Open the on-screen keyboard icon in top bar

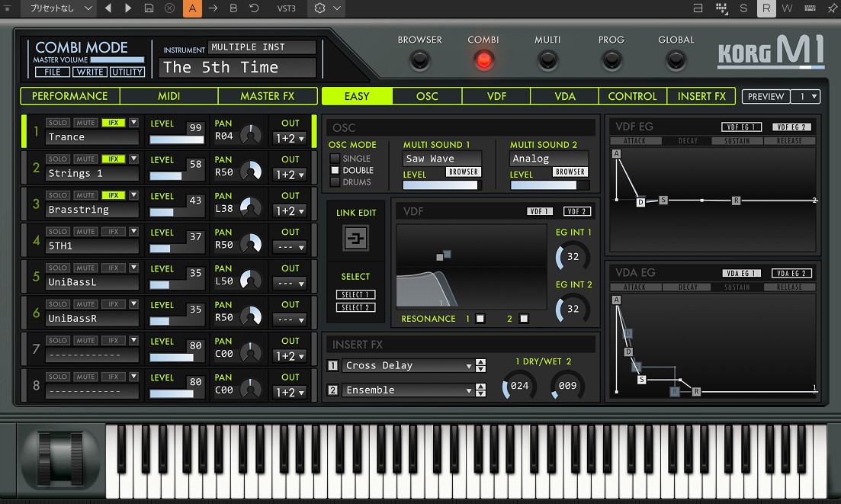coord(810,8)
